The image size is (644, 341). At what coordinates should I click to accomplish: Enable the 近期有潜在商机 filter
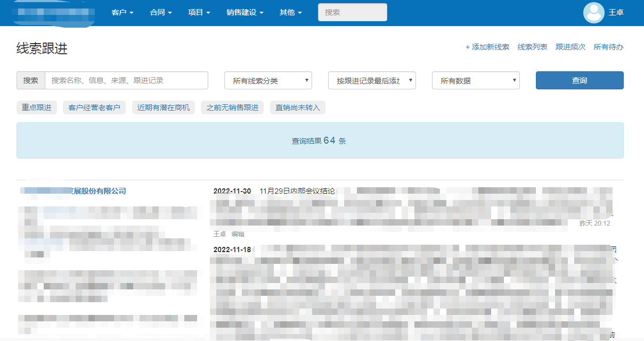click(x=164, y=107)
